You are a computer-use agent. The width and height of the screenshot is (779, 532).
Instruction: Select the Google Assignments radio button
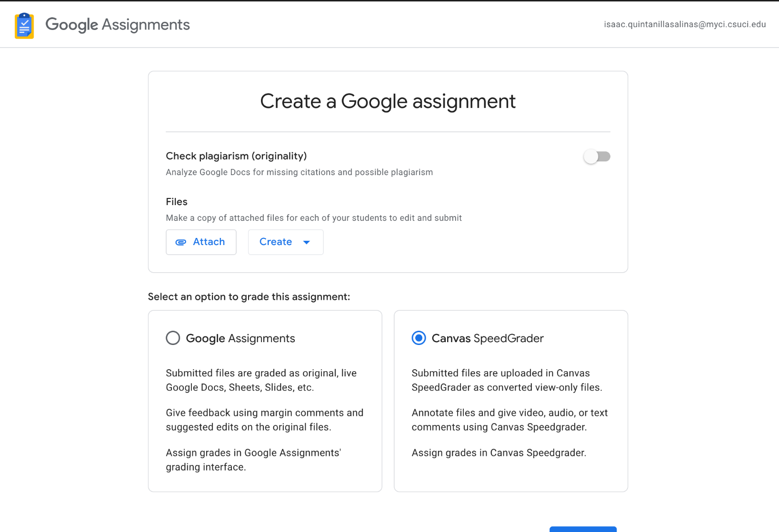tap(173, 338)
